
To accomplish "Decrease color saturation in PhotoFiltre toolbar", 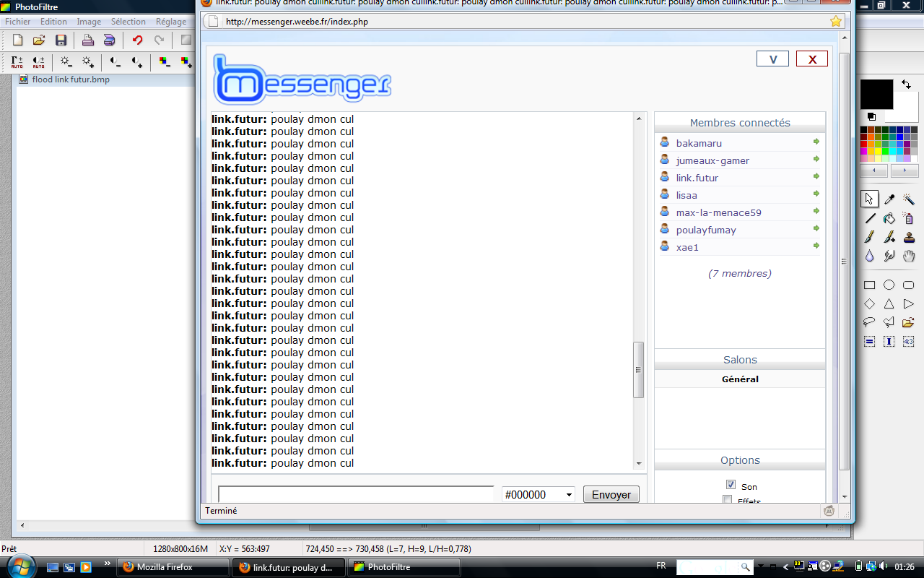I will click(x=165, y=62).
